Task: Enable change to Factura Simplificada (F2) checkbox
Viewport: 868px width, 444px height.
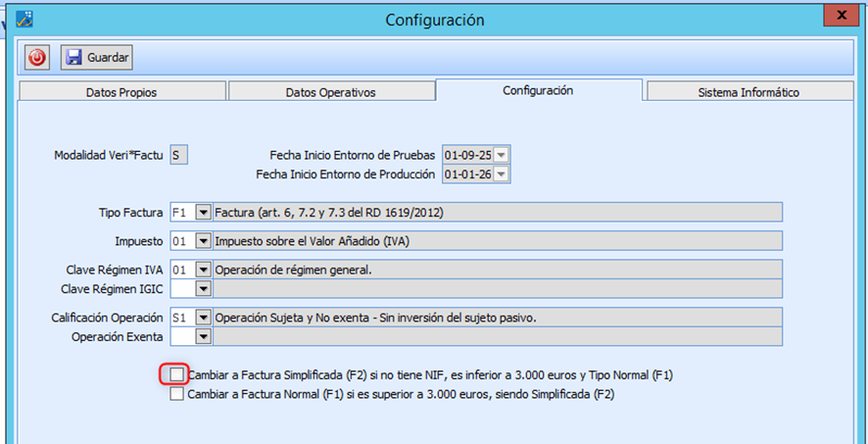Action: pos(176,374)
